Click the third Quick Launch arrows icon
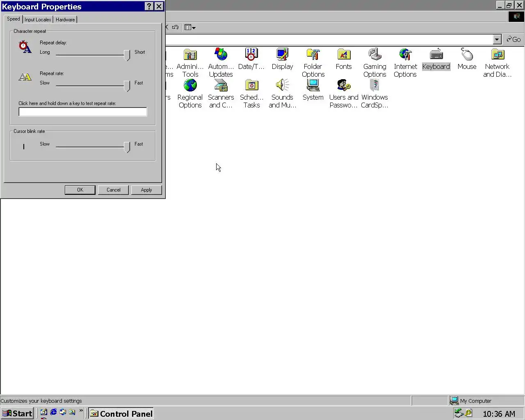The image size is (525, 420). pos(63,412)
